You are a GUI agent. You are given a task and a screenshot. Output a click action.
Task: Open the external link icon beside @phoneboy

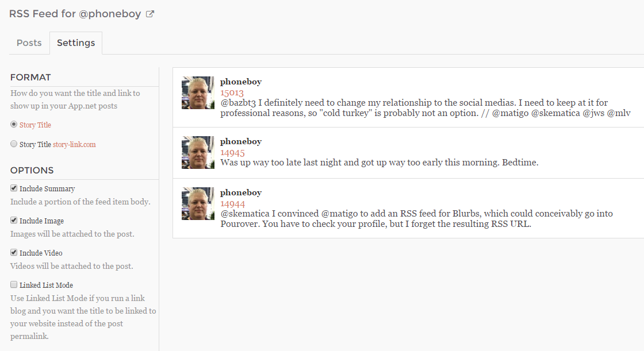[150, 14]
